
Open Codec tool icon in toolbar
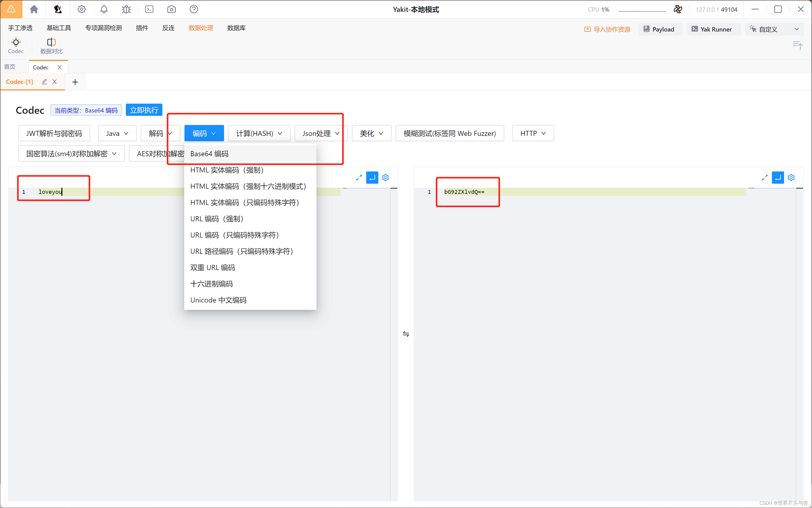coord(16,46)
